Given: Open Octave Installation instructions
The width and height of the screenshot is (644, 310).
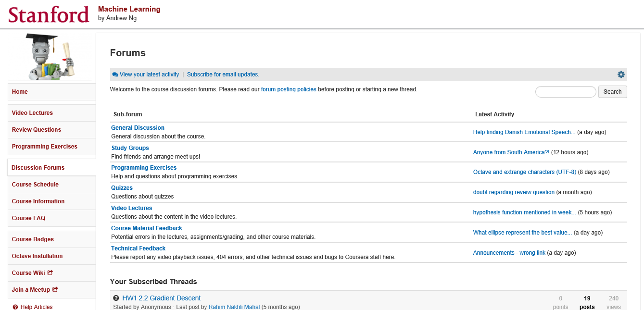Looking at the screenshot, I should [x=36, y=256].
